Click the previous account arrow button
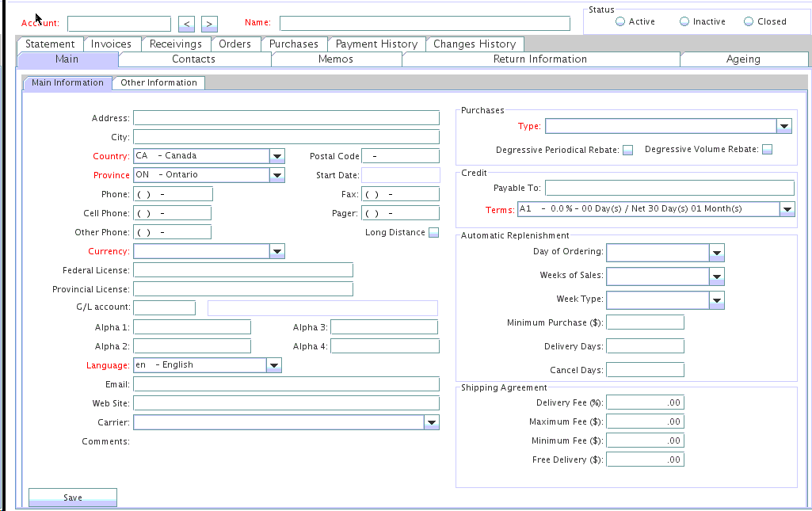Viewport: 812px width, 511px height. point(186,24)
